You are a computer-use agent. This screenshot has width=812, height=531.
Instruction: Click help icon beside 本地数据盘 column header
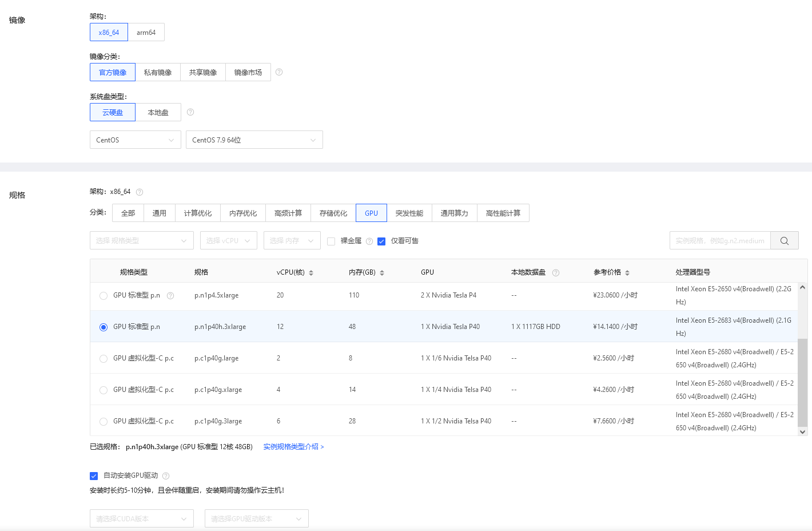[x=556, y=273]
